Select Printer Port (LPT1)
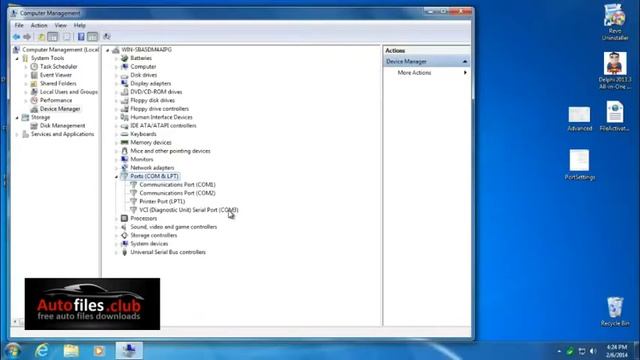640x360 pixels. tap(162, 202)
